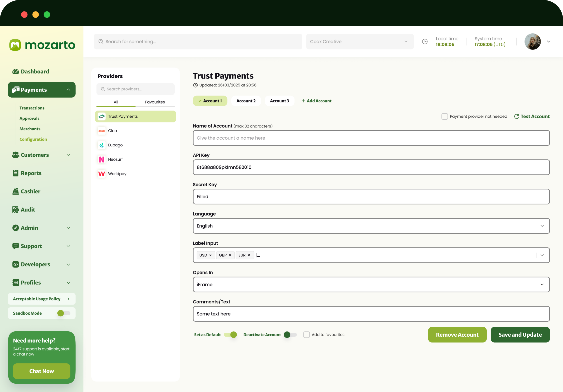Image resolution: width=563 pixels, height=392 pixels.
Task: Click the magnifier in Search providers field
Action: (x=103, y=89)
